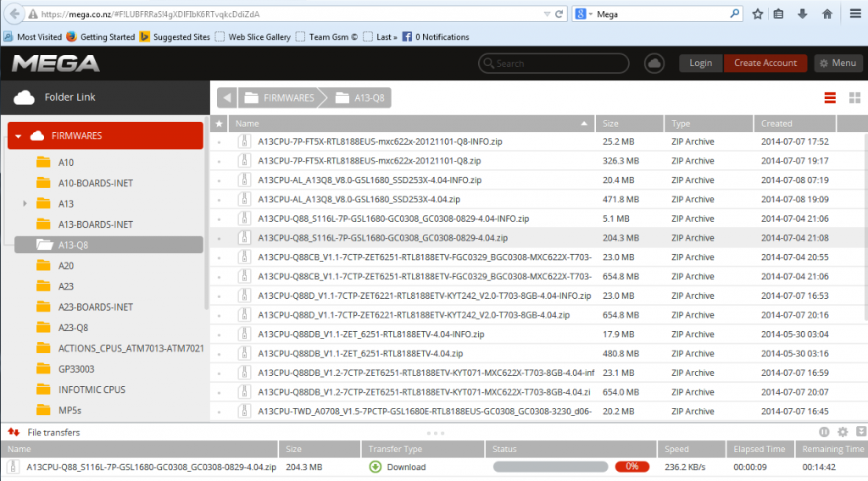
Task: Collapse the FIRMWARES root folder
Action: pyautogui.click(x=19, y=135)
